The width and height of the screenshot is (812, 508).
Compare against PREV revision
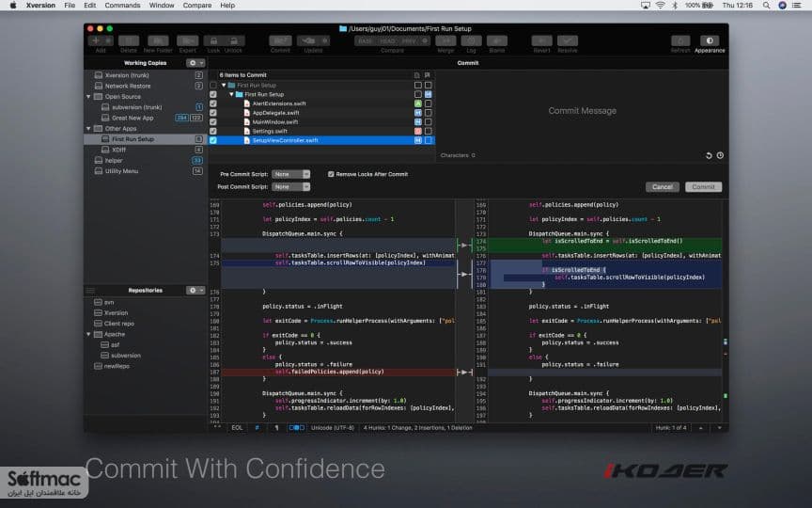pyautogui.click(x=409, y=41)
